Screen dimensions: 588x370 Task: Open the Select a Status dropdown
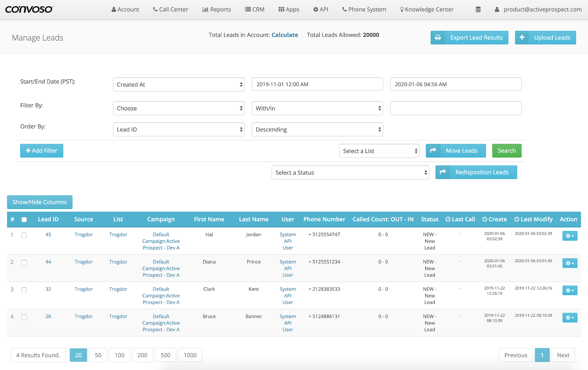point(350,172)
